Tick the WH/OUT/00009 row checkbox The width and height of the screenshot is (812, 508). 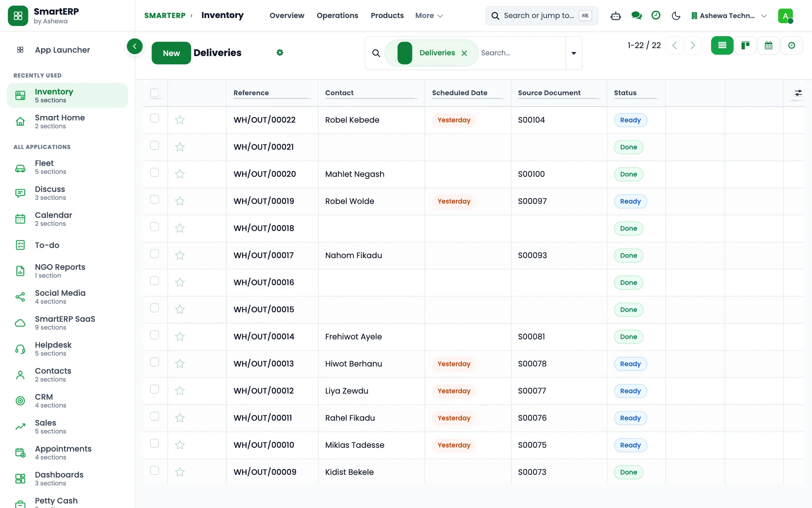pos(155,470)
